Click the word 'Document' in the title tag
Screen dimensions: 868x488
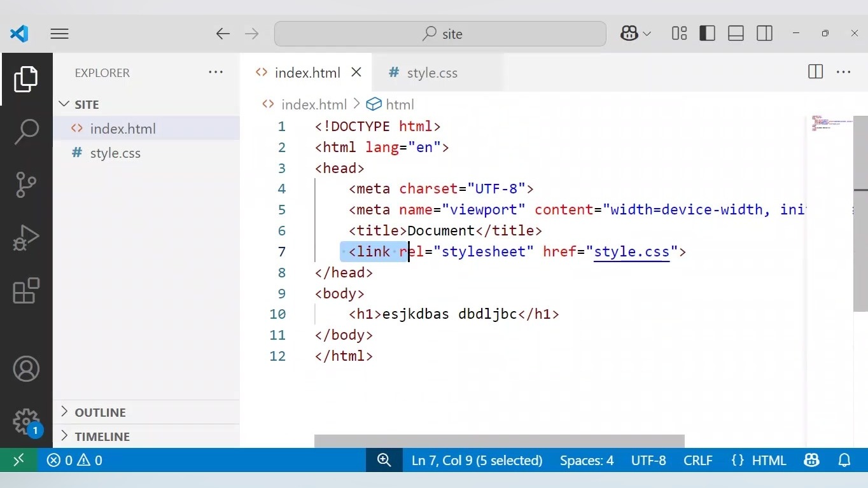click(x=441, y=230)
